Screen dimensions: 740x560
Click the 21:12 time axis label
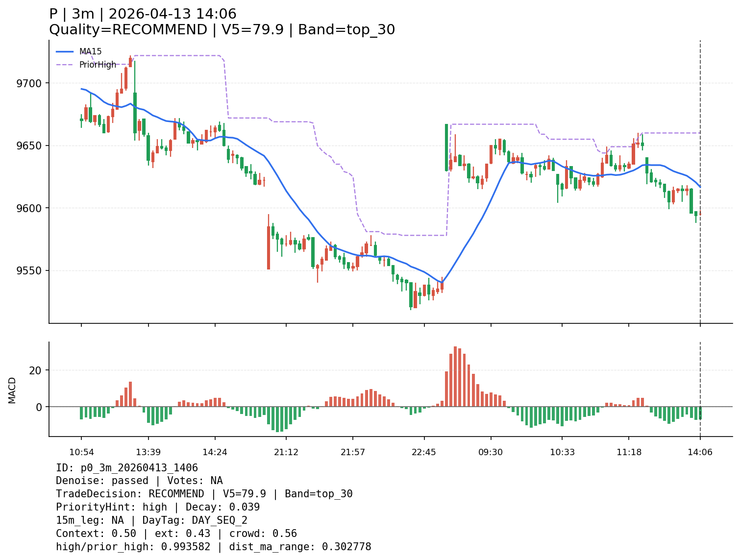(x=286, y=452)
